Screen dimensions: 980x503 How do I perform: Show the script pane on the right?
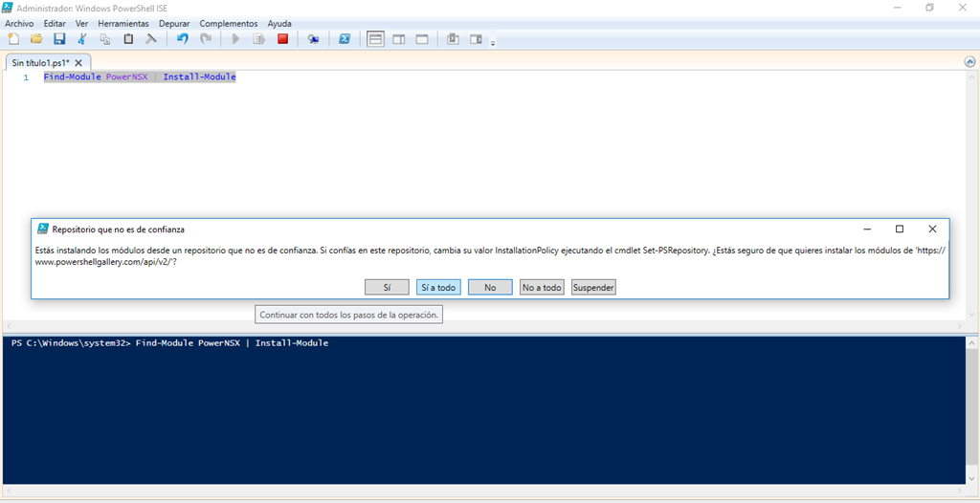pyautogui.click(x=399, y=39)
